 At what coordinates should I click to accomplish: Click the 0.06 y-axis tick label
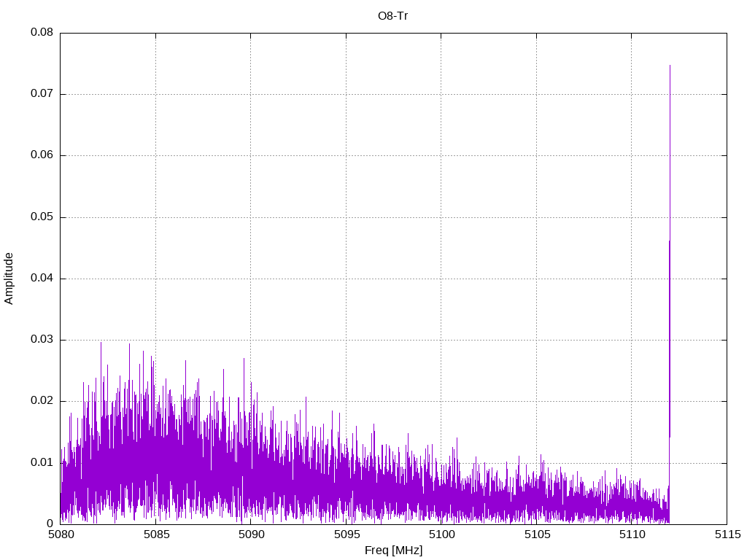(x=41, y=155)
